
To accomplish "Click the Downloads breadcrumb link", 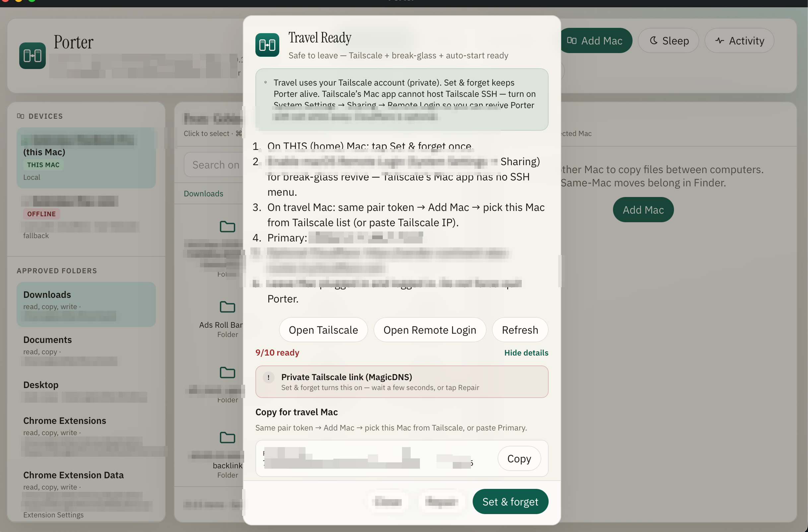I will pos(203,193).
